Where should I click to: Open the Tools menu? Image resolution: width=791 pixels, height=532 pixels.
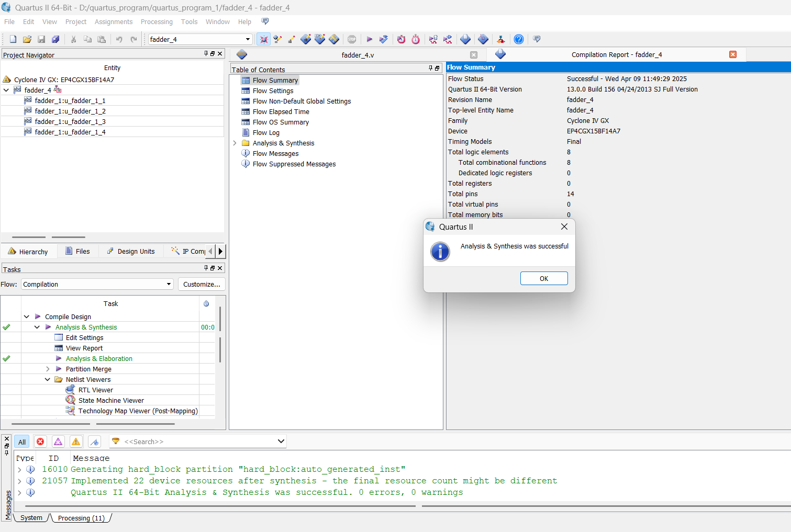coord(189,21)
